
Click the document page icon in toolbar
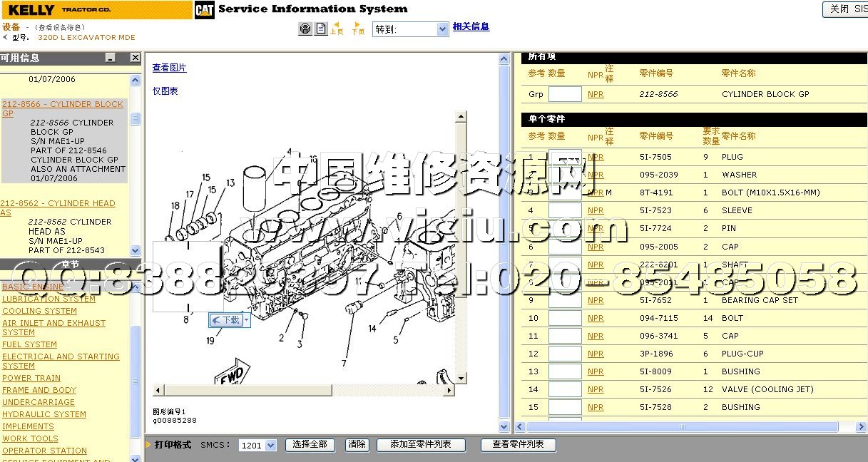pos(321,29)
